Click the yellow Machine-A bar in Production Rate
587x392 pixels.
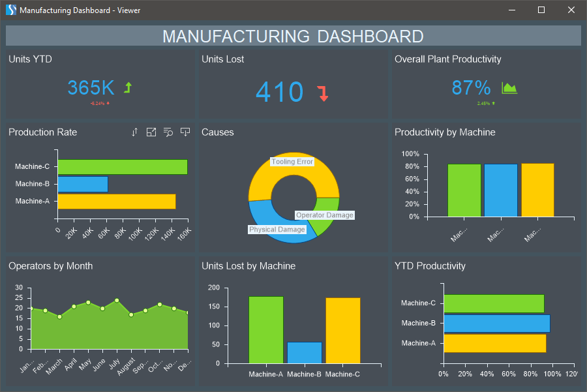117,202
